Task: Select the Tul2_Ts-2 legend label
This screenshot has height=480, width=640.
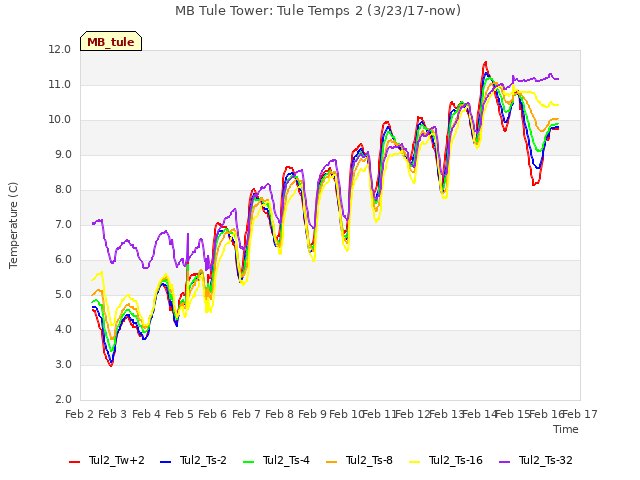Action: point(203,460)
